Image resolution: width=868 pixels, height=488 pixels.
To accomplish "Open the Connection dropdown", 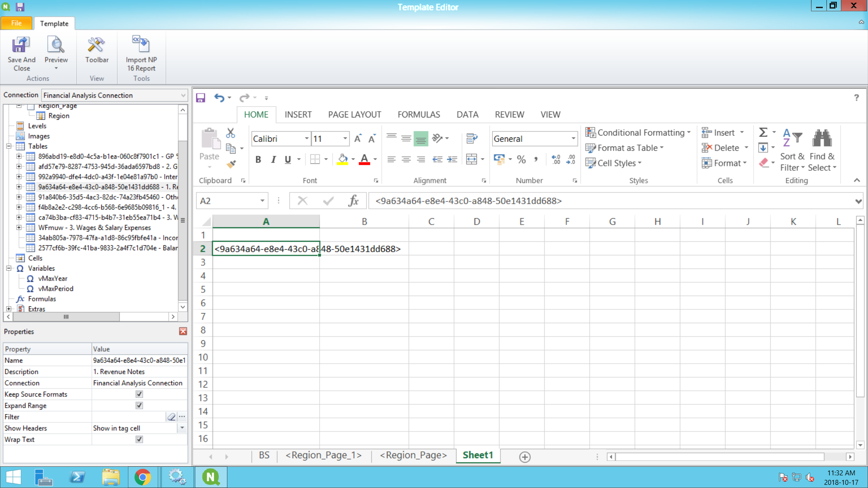I will pyautogui.click(x=183, y=95).
